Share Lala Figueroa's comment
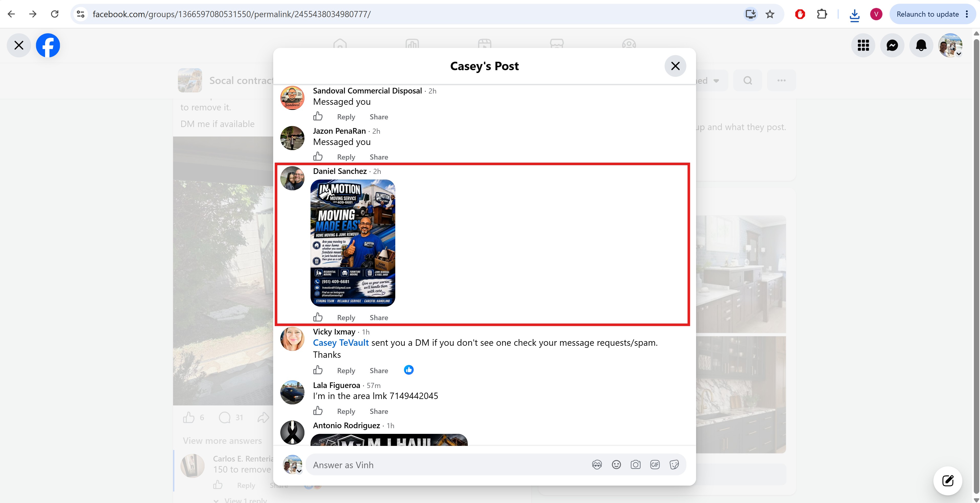Screen dimensions: 980x503 pyautogui.click(x=379, y=411)
